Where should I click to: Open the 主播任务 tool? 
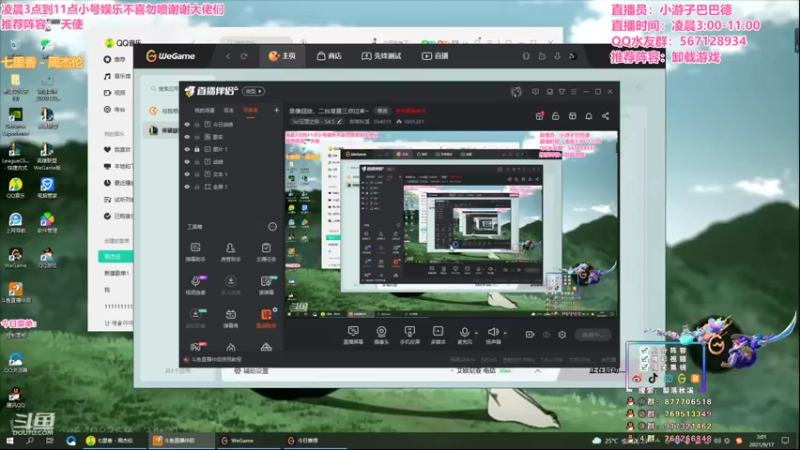click(266, 252)
